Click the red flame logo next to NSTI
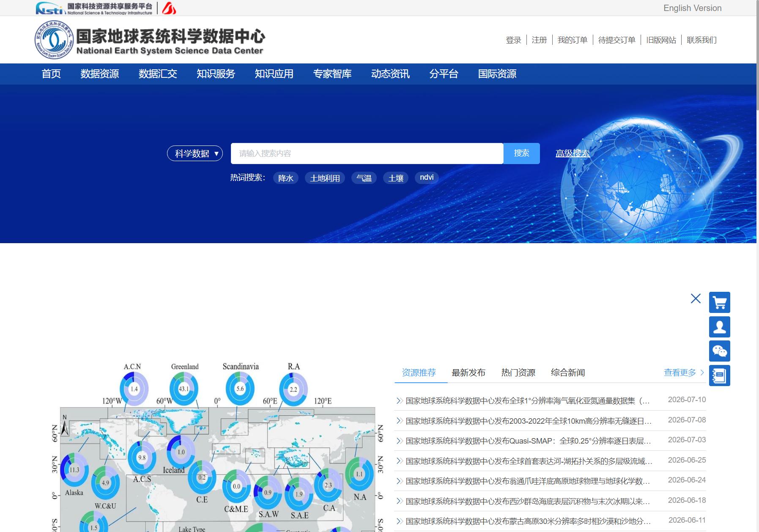 tap(169, 8)
